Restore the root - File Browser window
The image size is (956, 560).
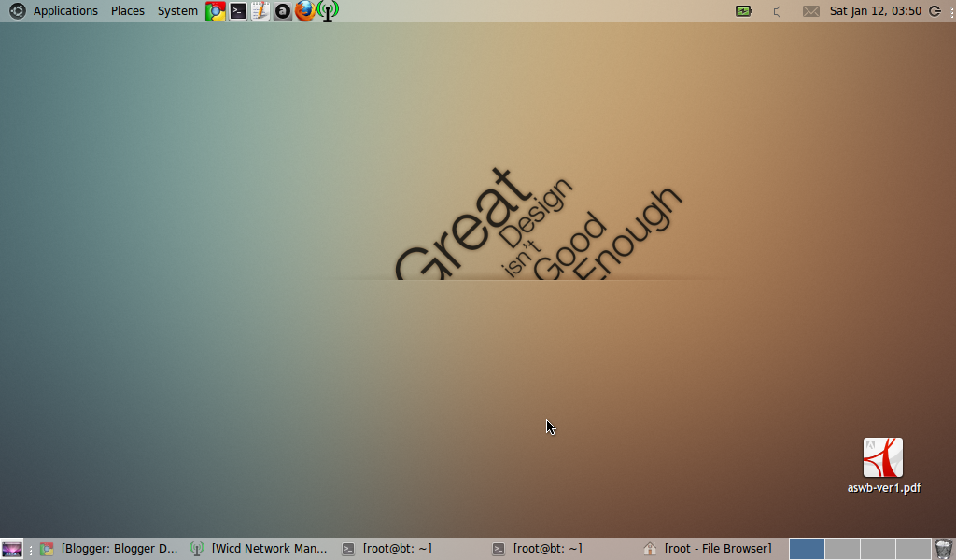pos(710,549)
